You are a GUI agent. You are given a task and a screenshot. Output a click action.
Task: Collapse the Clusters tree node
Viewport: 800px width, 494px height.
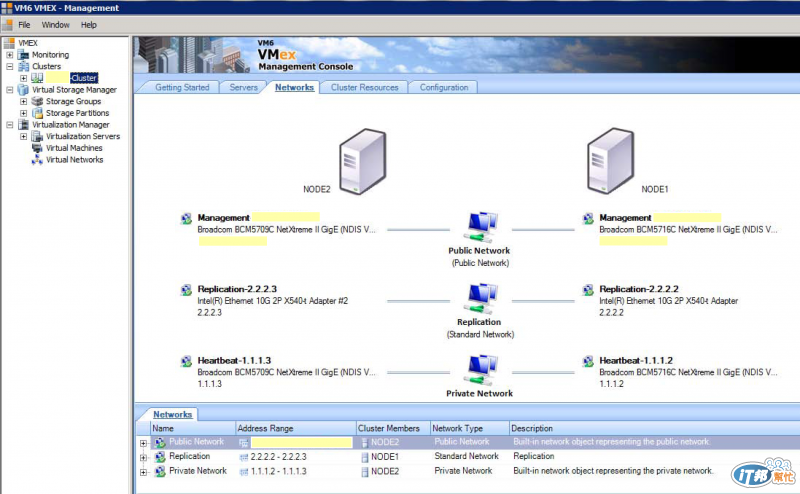[x=10, y=66]
